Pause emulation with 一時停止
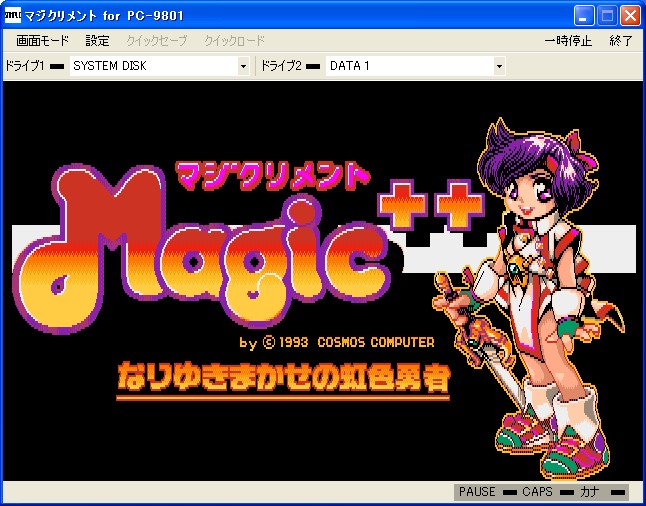 click(568, 41)
